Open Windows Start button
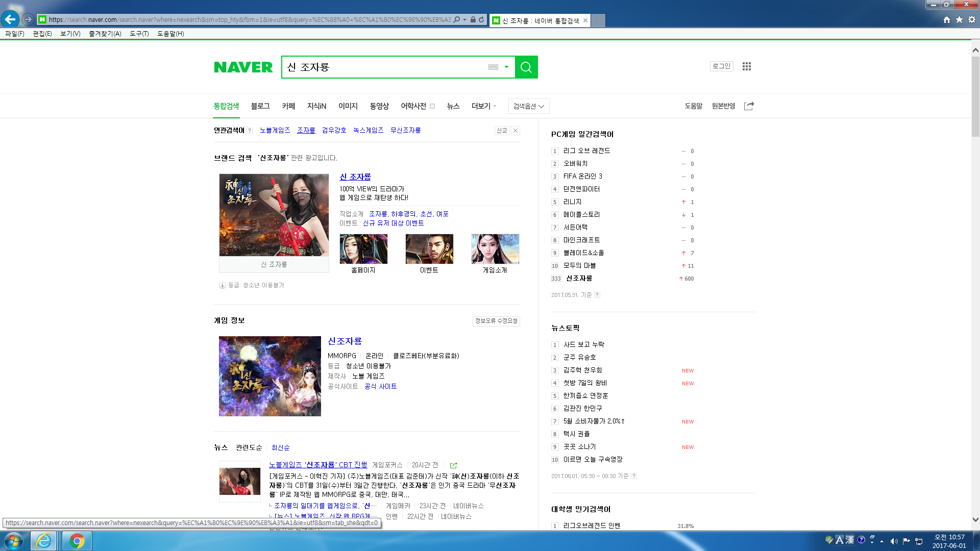Screen dimensions: 980x551 tap(14, 541)
